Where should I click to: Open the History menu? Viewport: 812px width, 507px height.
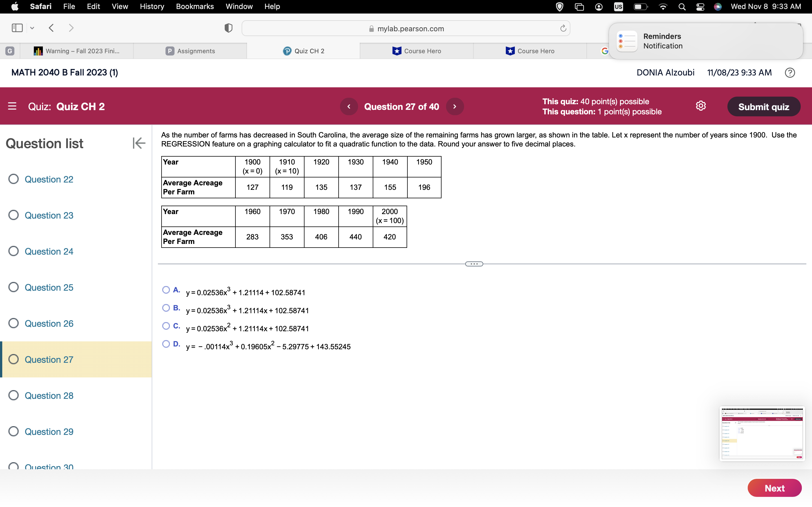pos(152,6)
